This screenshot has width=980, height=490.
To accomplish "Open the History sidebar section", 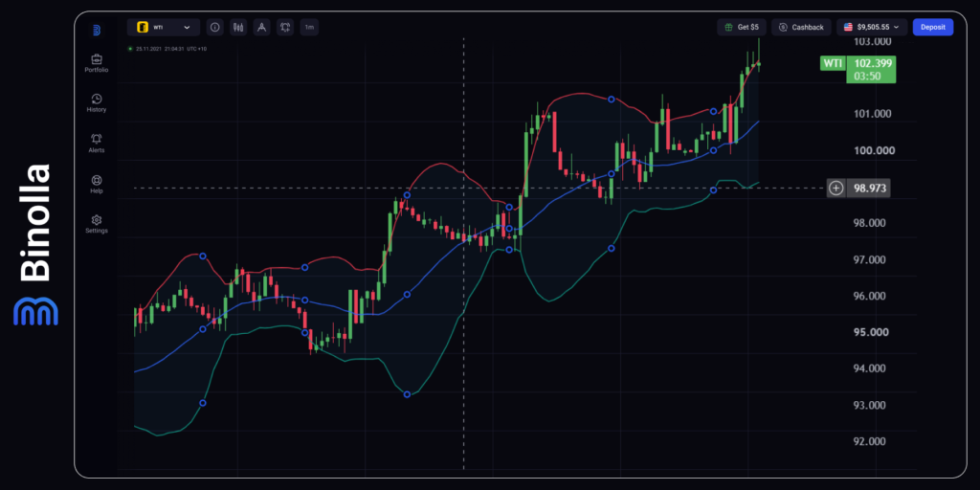I will pos(97,103).
